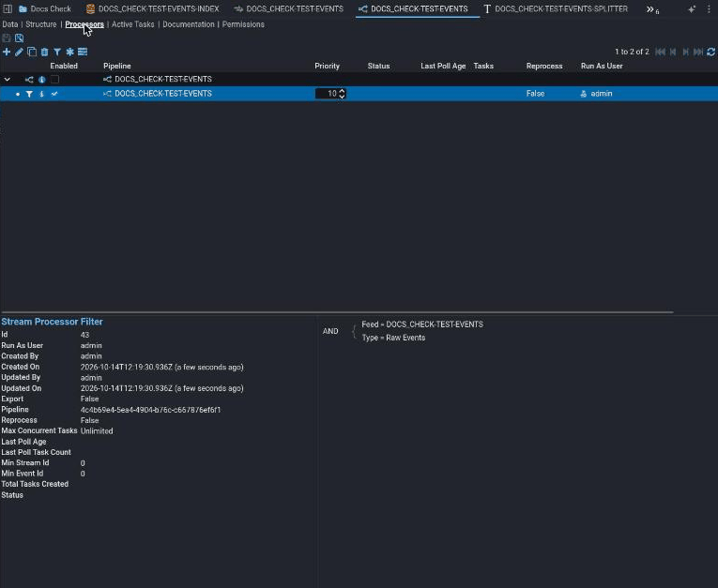Switch to DOCS_CHECK-TEST-EVENTS-SPLITTER tab

[x=556, y=8]
